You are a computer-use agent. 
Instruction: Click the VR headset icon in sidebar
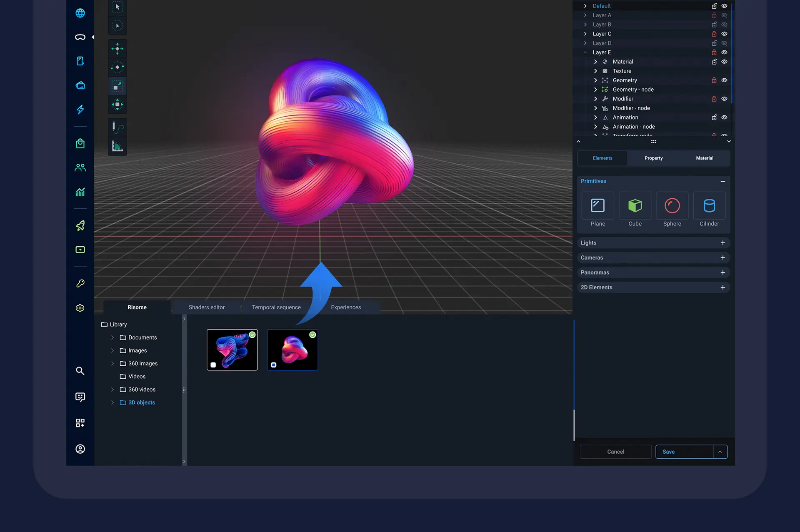[x=80, y=37]
